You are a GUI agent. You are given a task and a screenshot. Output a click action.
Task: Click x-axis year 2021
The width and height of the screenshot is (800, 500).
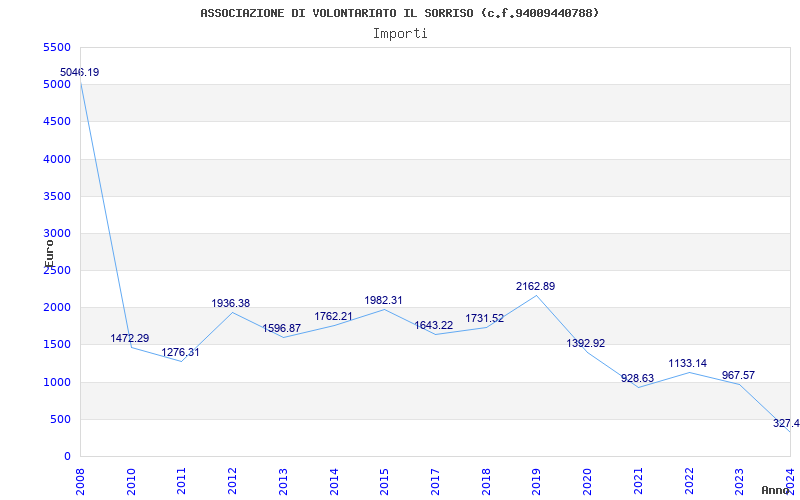tap(638, 481)
